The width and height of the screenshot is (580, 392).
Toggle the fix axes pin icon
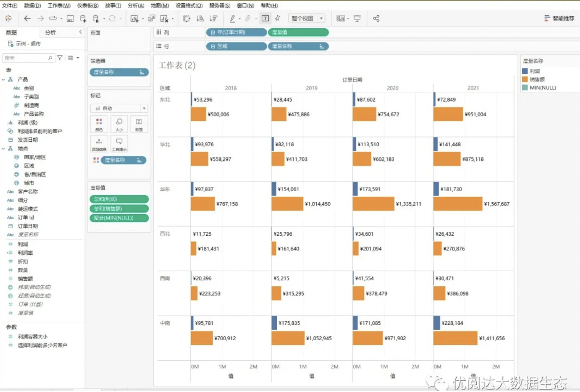point(278,19)
